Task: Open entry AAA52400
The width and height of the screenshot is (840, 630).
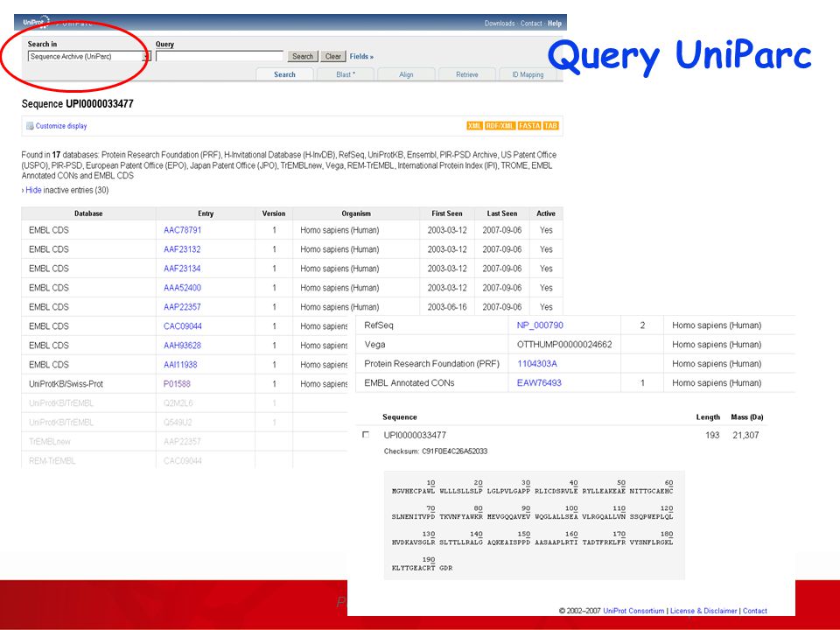Action: [182, 288]
